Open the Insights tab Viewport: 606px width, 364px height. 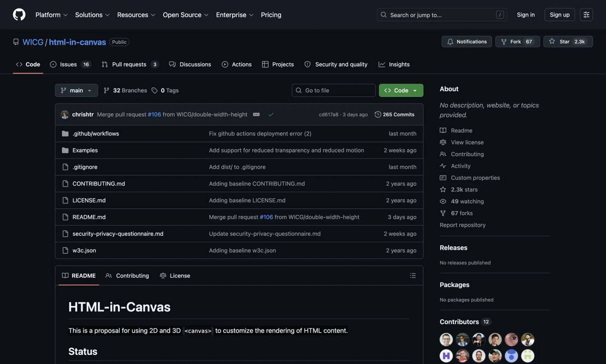click(x=394, y=64)
